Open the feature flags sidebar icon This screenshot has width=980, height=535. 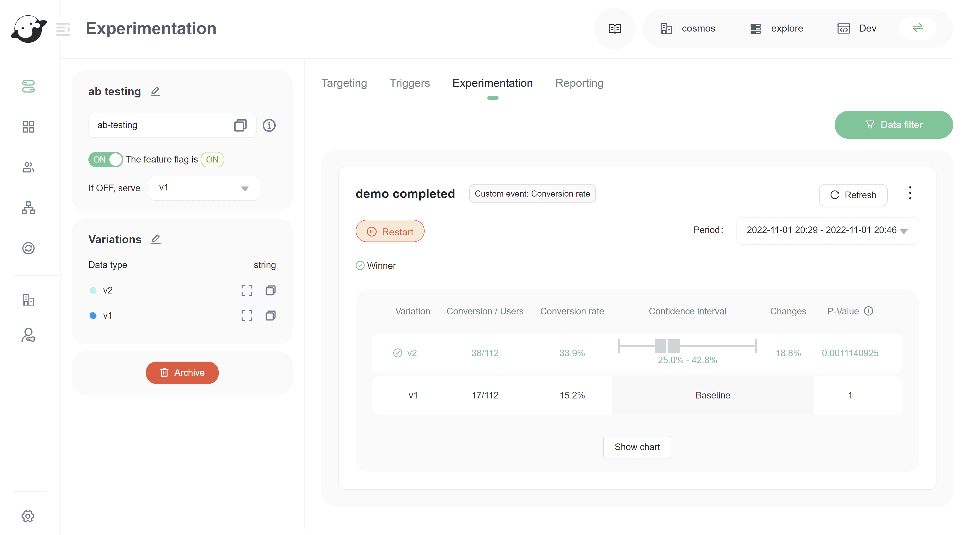[28, 86]
